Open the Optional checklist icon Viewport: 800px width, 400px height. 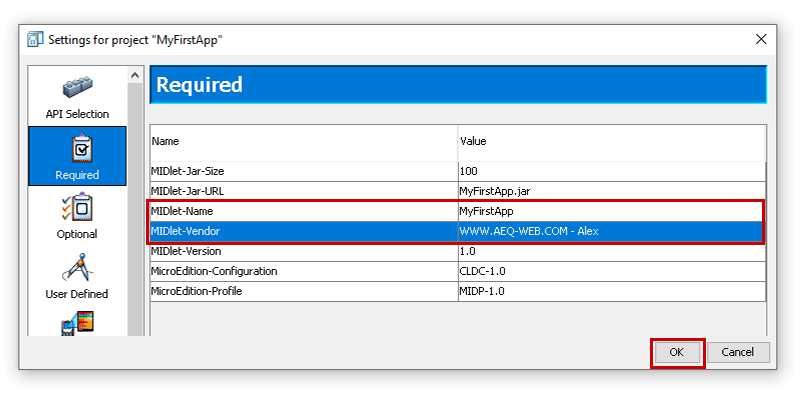77,207
